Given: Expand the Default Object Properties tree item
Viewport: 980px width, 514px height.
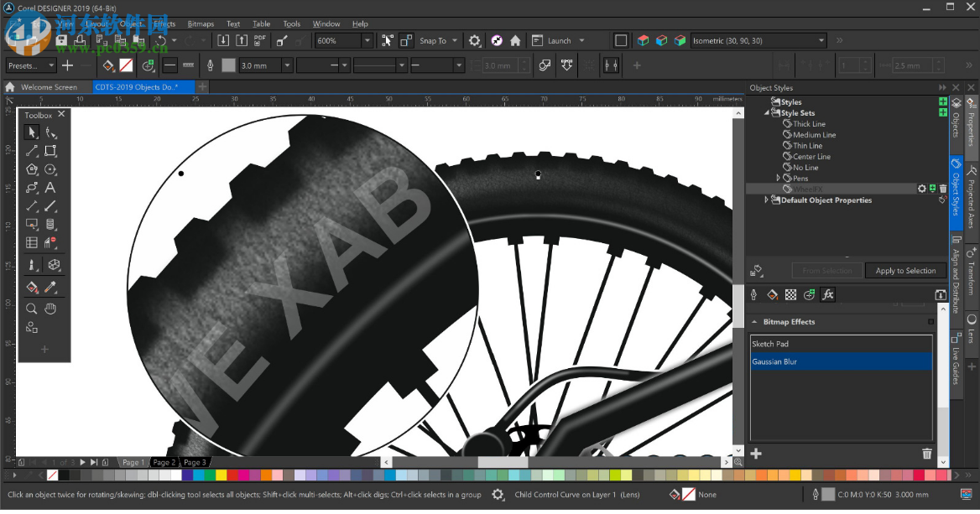Looking at the screenshot, I should [x=765, y=200].
